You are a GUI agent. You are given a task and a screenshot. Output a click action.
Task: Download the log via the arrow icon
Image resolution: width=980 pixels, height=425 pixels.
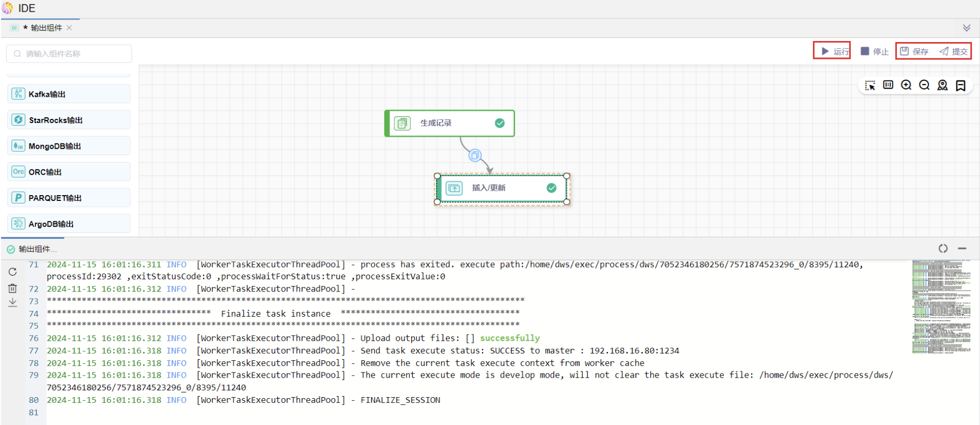[13, 302]
